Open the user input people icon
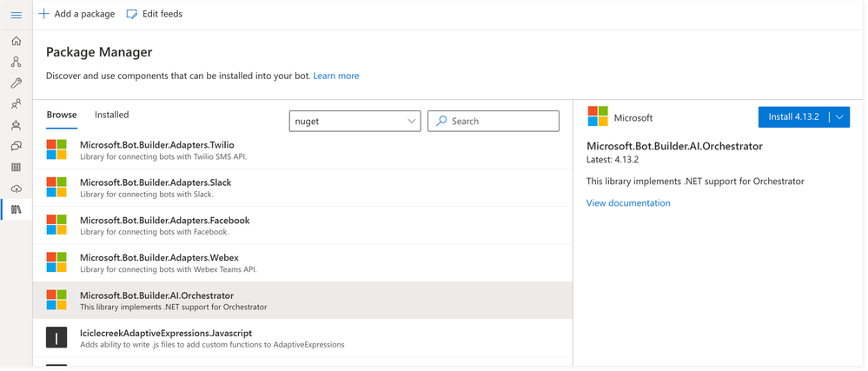This screenshot has width=868, height=371. [x=16, y=103]
